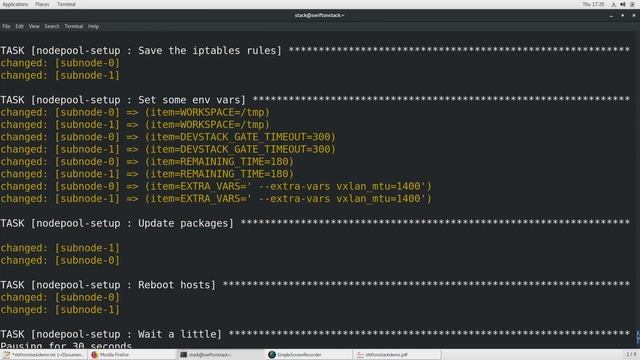Click subnode-0 EXTRA_VARS vxlan_mtu=1400 line
640x360 pixels.
click(216, 186)
